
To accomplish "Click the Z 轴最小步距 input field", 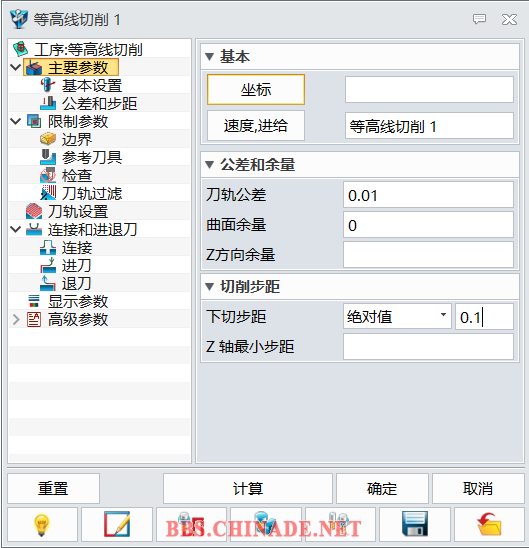I will coord(428,347).
